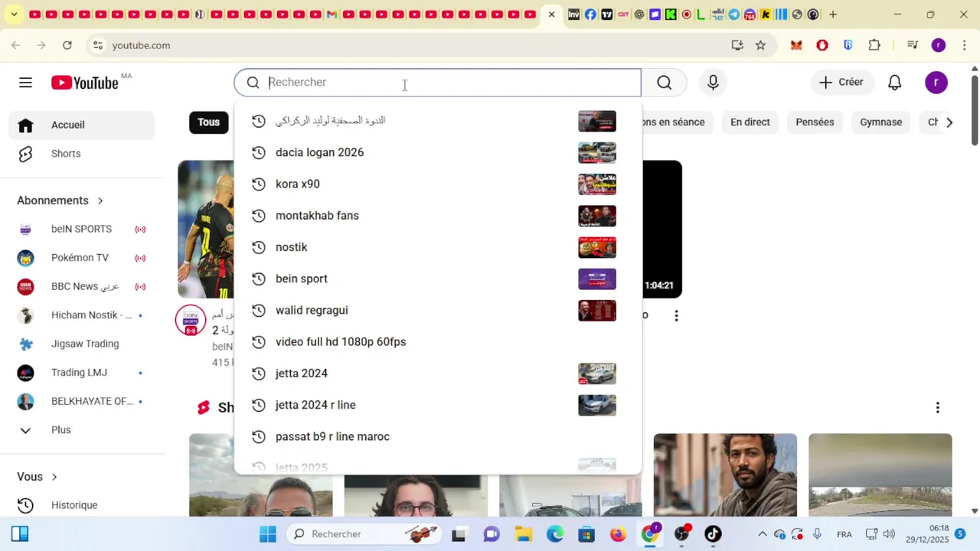Open the YouTube account avatar menu

[936, 83]
